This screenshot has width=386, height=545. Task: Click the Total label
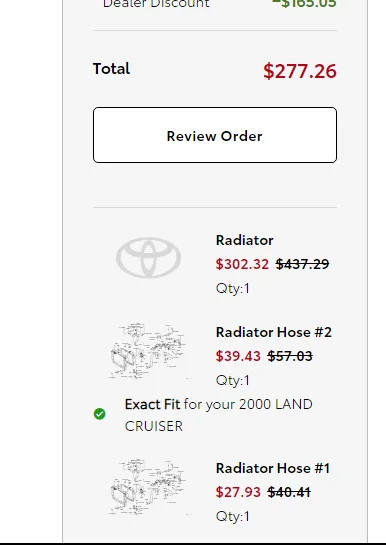tap(111, 68)
